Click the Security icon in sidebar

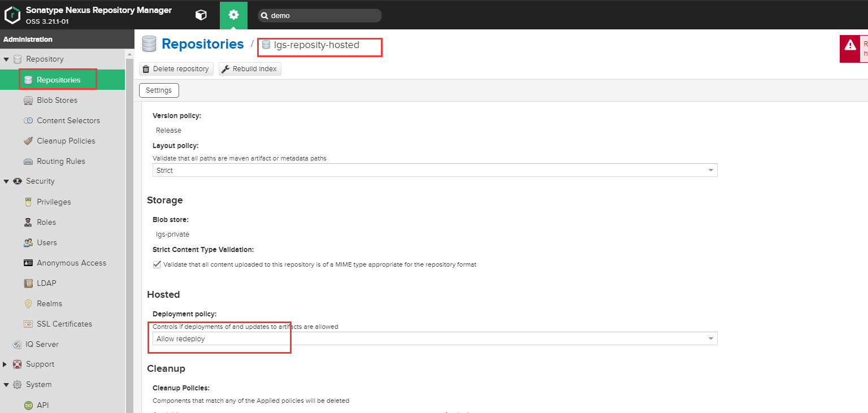coord(17,181)
